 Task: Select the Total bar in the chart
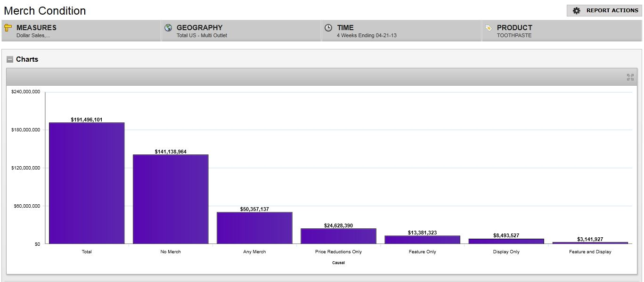(87, 183)
